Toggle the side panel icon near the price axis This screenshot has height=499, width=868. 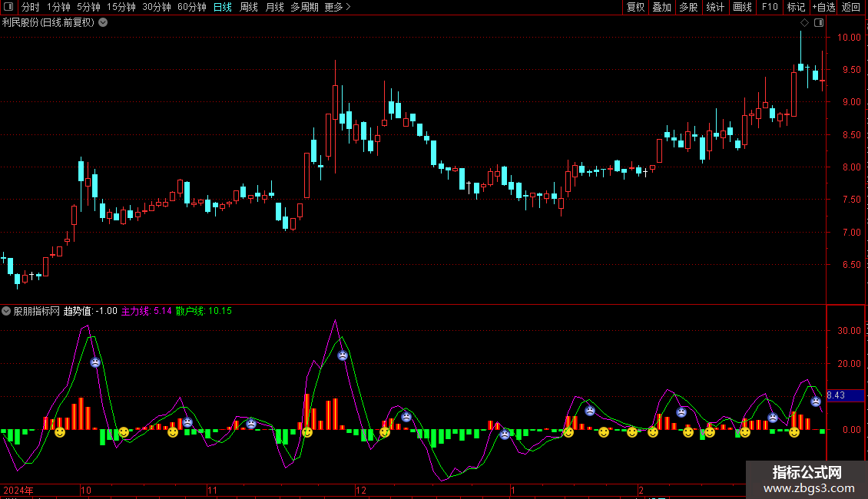pos(819,23)
